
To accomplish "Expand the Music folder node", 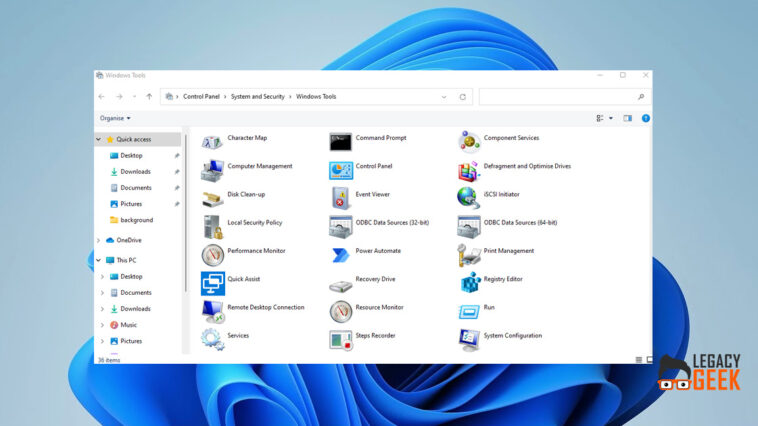I will pos(102,325).
